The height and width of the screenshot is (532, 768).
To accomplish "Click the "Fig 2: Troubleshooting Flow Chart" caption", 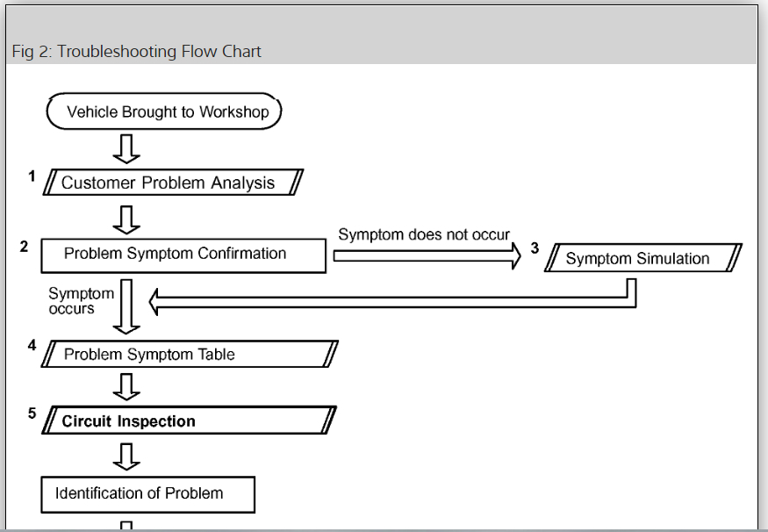I will tap(137, 51).
